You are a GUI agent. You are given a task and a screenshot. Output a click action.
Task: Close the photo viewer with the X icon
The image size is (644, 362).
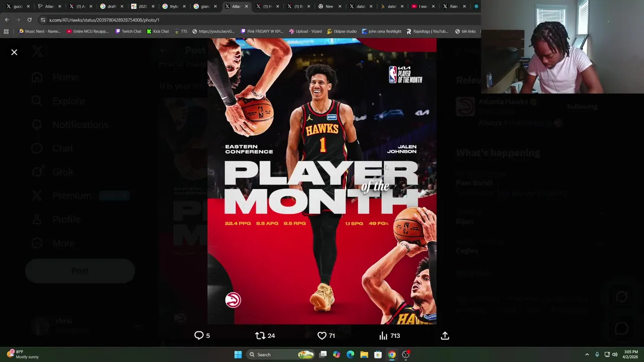(x=14, y=52)
